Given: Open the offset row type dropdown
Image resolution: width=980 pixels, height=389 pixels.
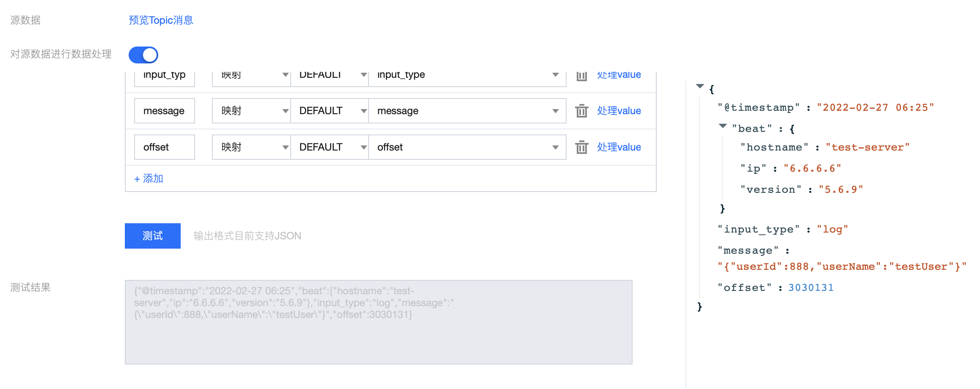Looking at the screenshot, I should (251, 147).
